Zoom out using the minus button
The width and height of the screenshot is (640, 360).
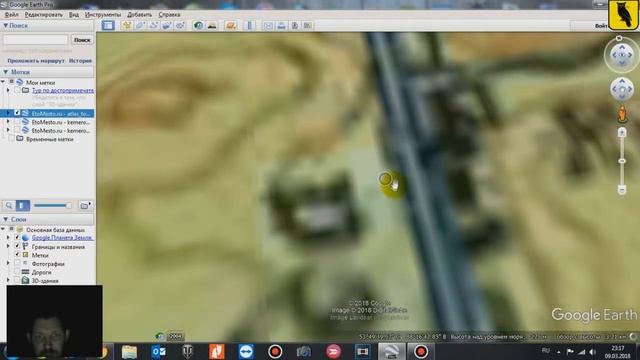coord(622,190)
